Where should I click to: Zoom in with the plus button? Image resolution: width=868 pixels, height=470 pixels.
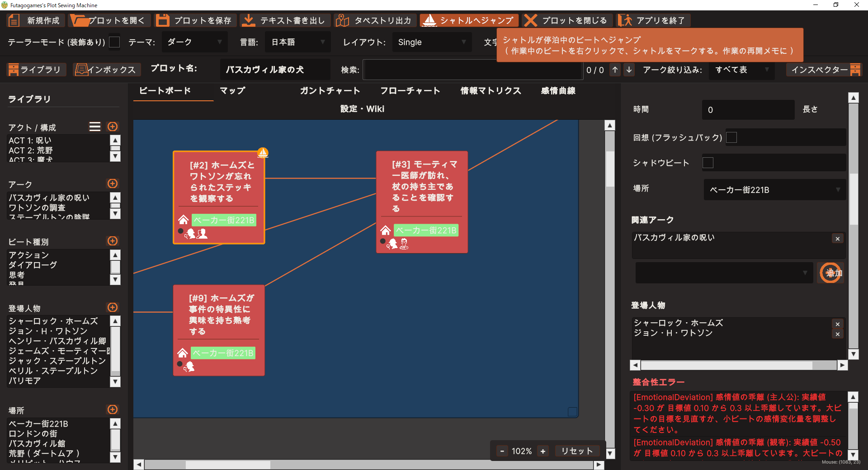pyautogui.click(x=543, y=451)
